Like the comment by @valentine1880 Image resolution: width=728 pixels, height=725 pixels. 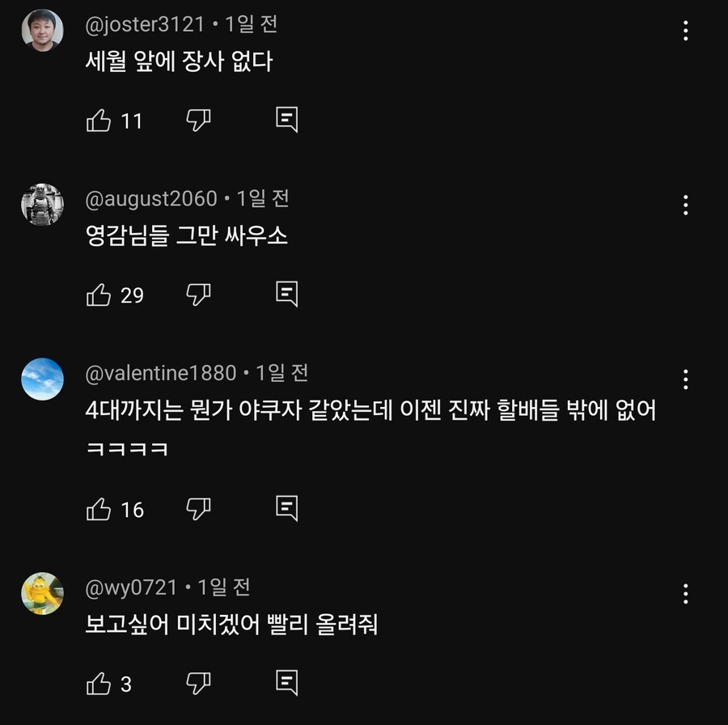coord(99,509)
